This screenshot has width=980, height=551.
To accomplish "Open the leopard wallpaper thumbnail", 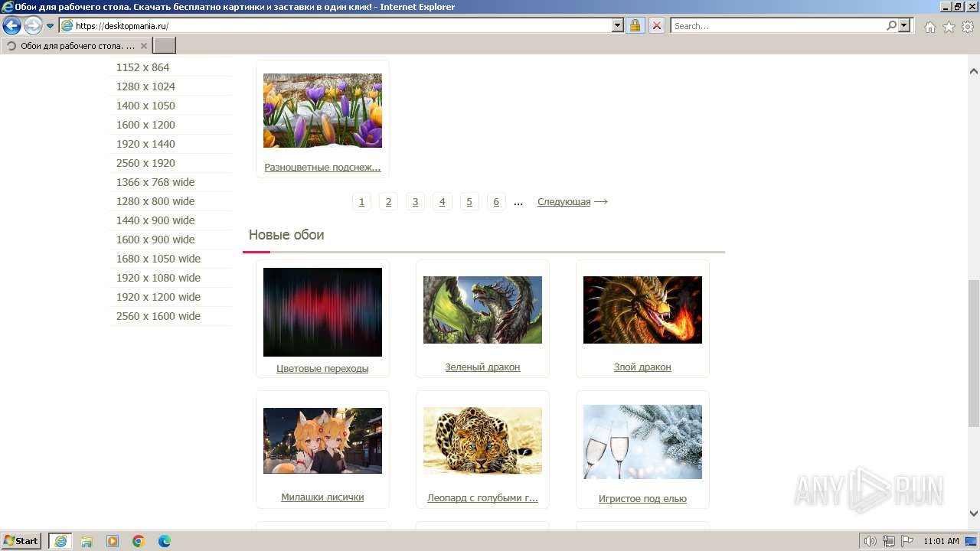I will [482, 441].
